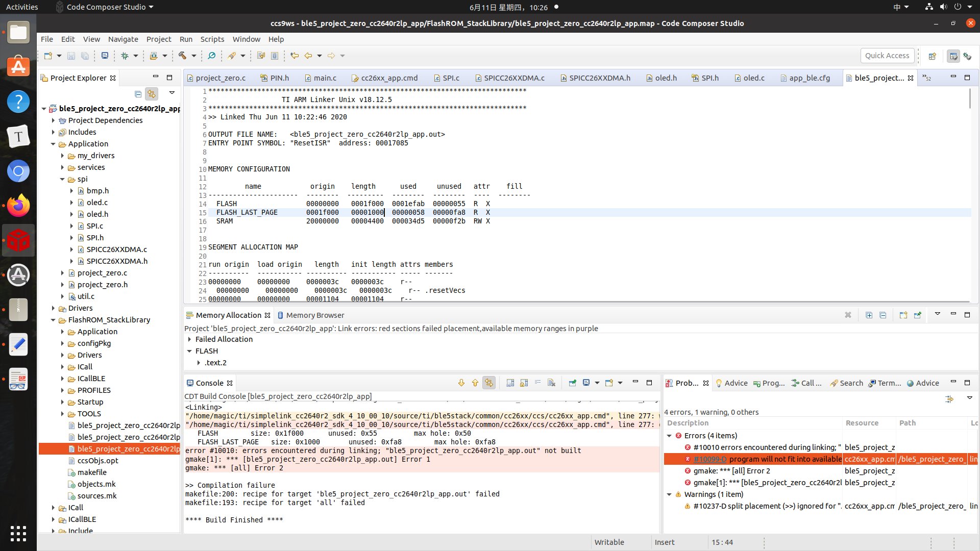980x551 pixels.
Task: Toggle Show Next/Previous Error link button in the Console
Action: [489, 383]
